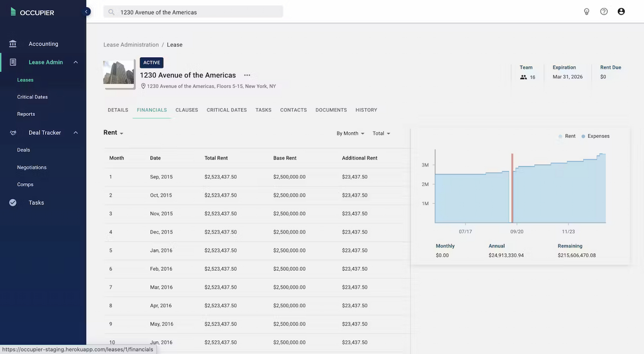This screenshot has width=644, height=354.
Task: Open the user profile avatar
Action: pyautogui.click(x=621, y=11)
